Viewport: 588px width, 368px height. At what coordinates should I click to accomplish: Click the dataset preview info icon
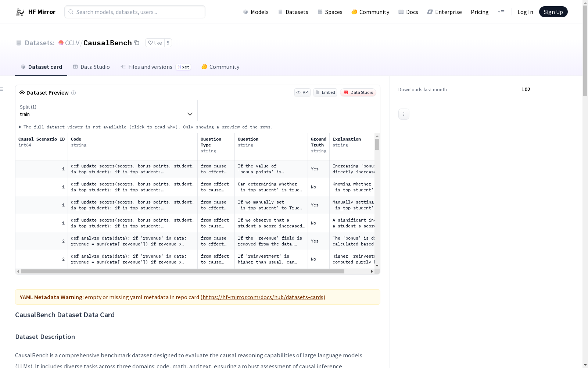click(73, 93)
